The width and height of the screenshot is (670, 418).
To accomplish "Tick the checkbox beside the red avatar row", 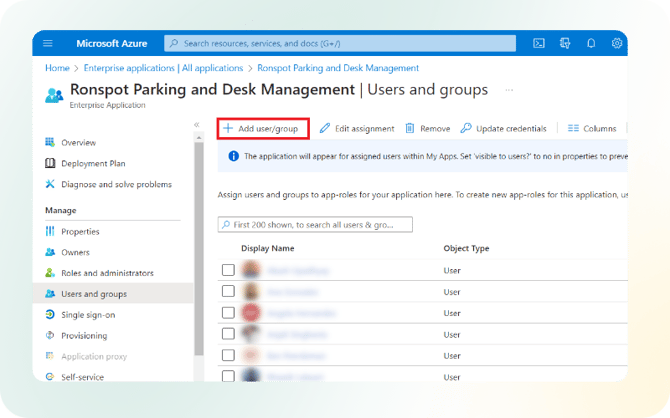I will (228, 312).
